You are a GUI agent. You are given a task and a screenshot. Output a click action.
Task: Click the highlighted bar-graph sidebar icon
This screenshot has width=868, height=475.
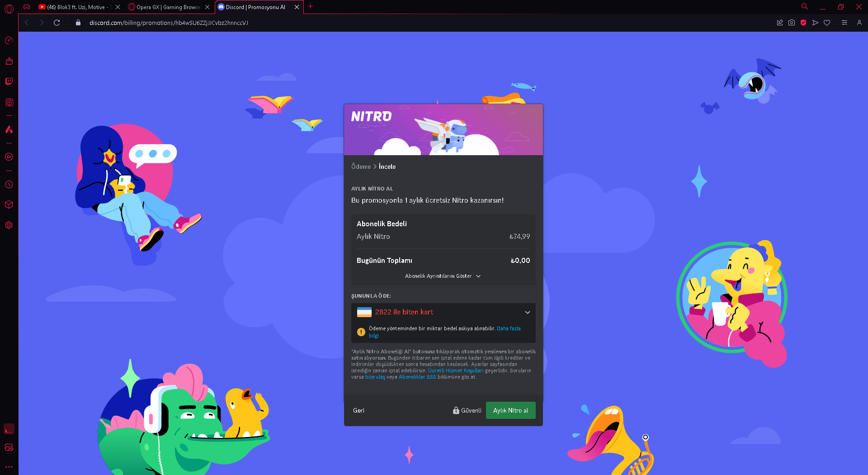[9, 429]
